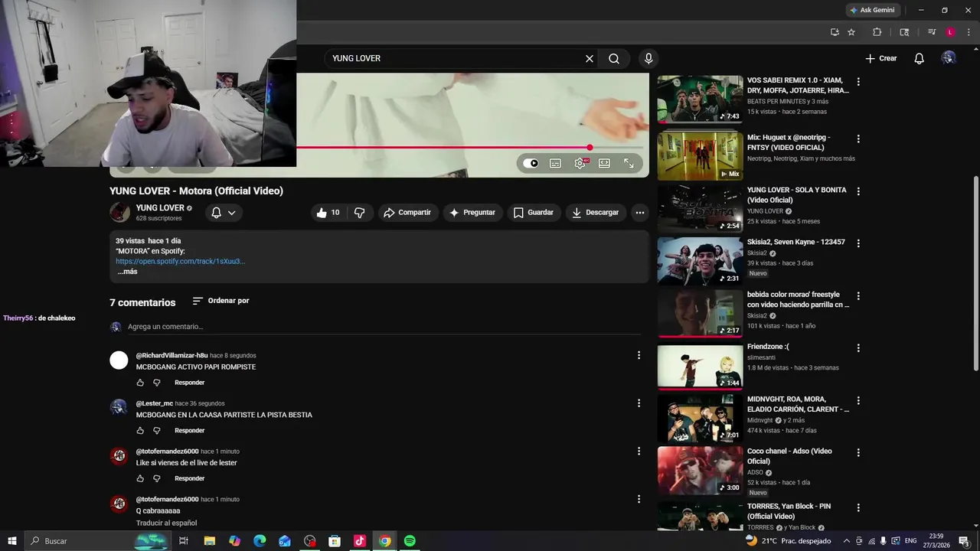Open options for SOLA Y BONITA video
This screenshot has height=551, width=980.
[x=858, y=191]
